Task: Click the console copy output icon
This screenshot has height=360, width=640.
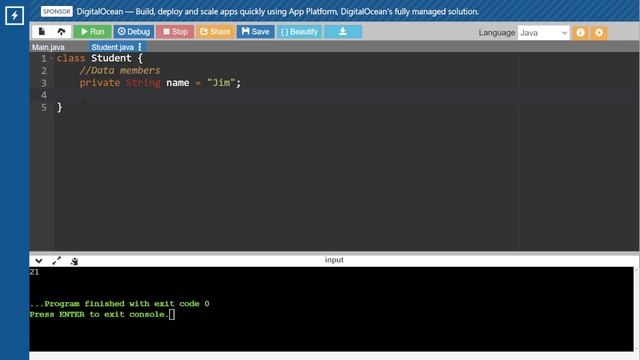Action: [74, 261]
